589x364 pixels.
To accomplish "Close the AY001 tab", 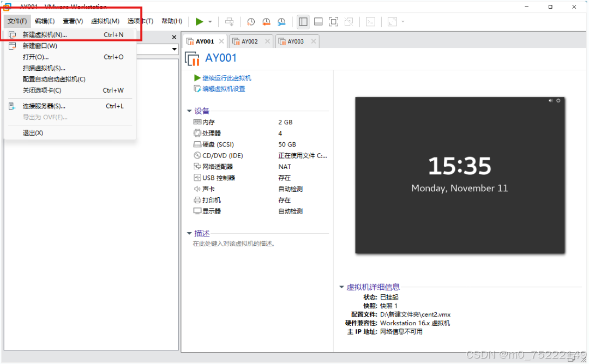I will tap(221, 41).
